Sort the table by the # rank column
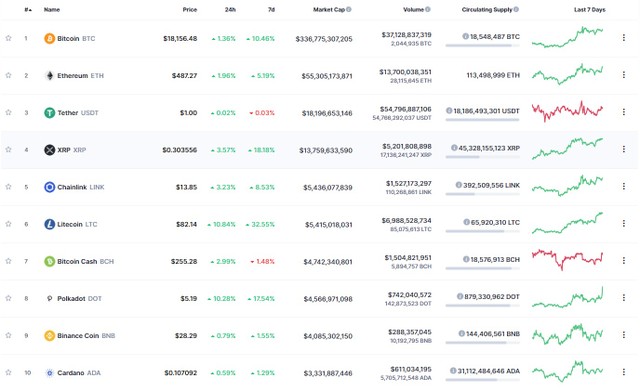 pos(28,9)
